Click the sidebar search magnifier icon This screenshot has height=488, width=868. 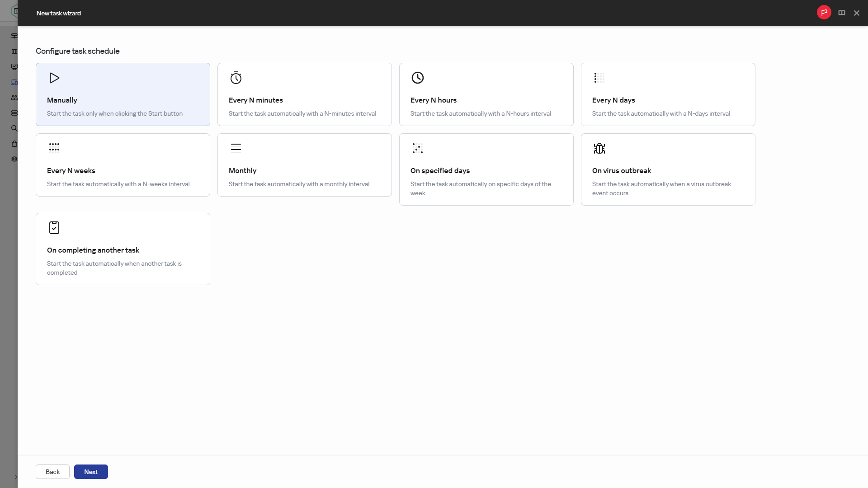pos(14,128)
